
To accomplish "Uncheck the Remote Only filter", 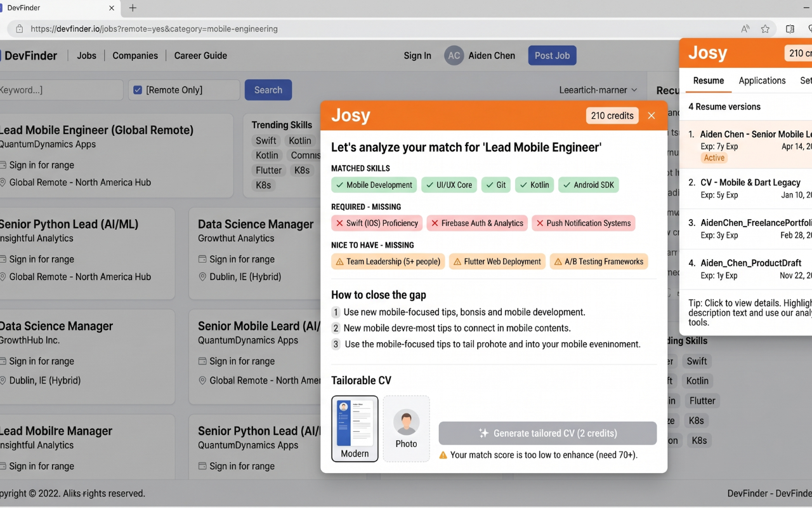I will click(138, 90).
